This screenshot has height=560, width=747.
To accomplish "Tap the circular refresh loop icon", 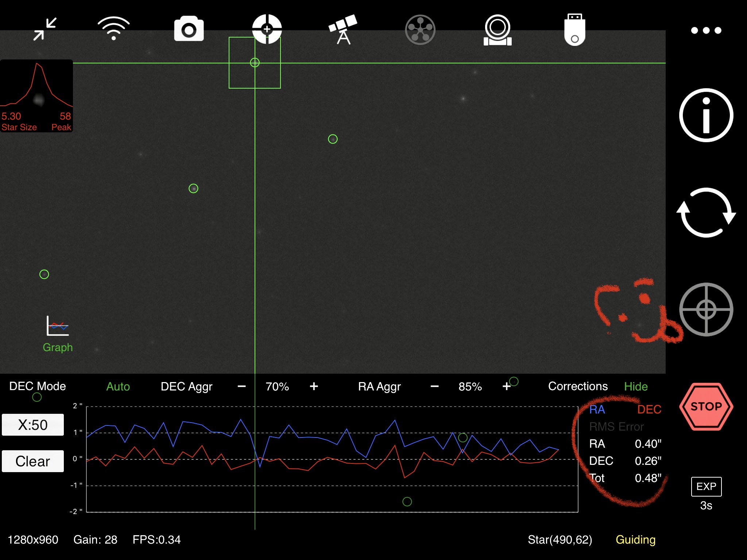I will point(706,213).
